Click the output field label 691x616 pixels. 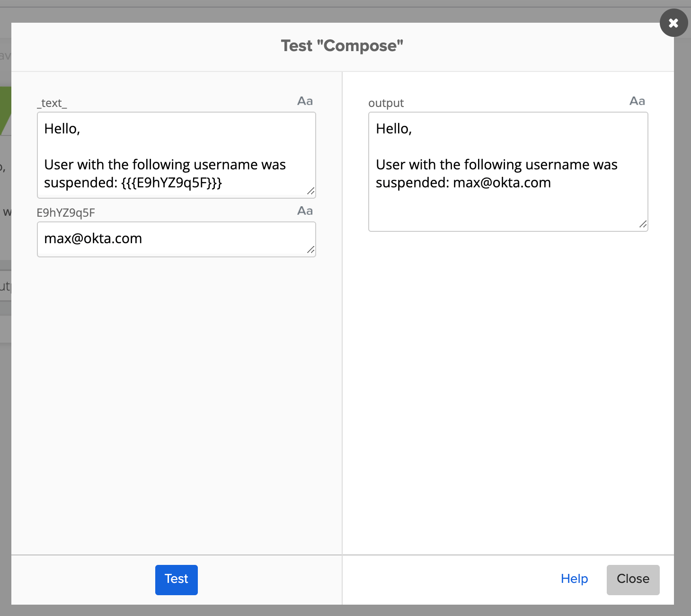(386, 103)
